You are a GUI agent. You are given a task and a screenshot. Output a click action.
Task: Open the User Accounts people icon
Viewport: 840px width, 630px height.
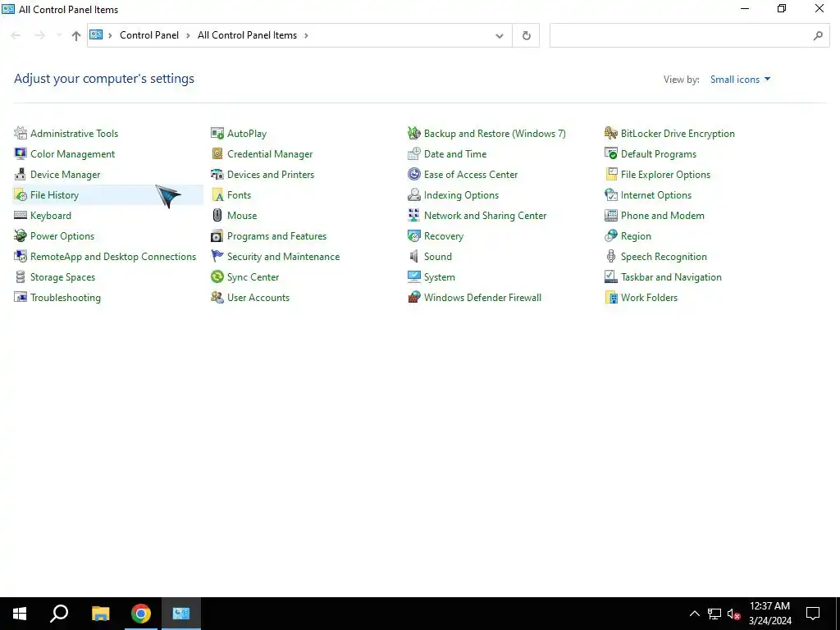(217, 297)
